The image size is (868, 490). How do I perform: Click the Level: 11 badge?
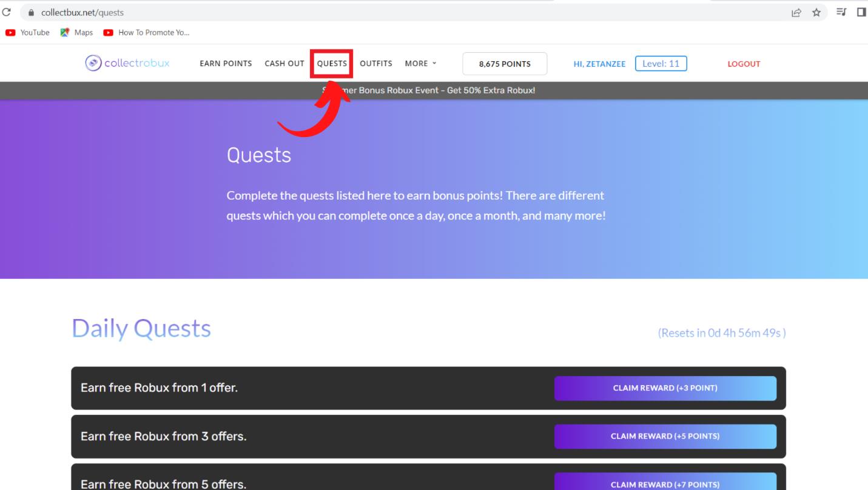click(x=661, y=64)
